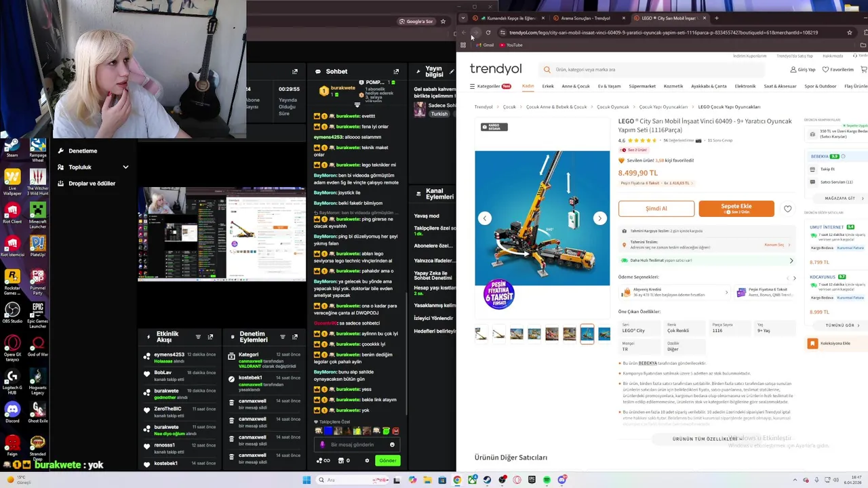Click the Turkish language tag in stream info
This screenshot has width=868, height=488.
click(x=439, y=114)
